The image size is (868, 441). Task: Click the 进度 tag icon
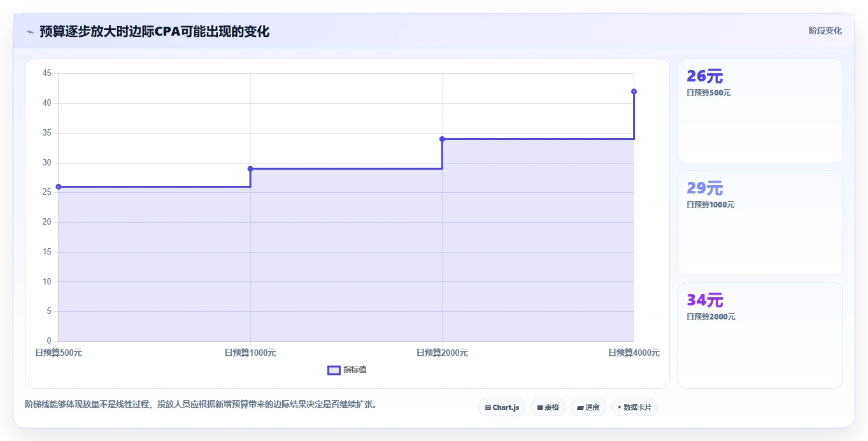(x=580, y=407)
